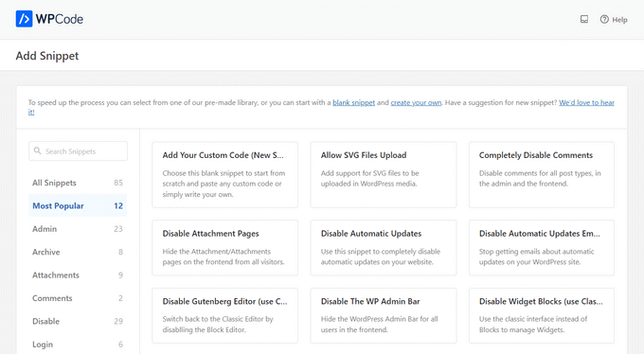Screen dimensions: 644x354
Task: Click 'Hide the Attachment/Attachments pages' text
Action: [x=223, y=257]
